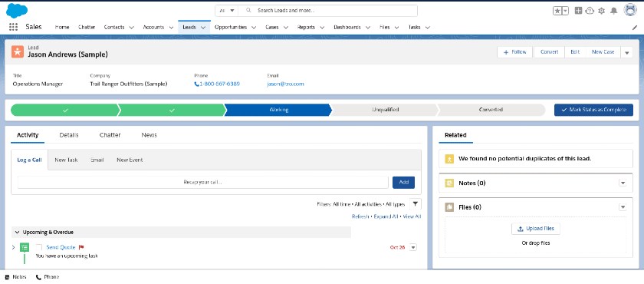This screenshot has height=284, width=644.
Task: Click the green task icon for Send Quote
Action: (x=25, y=247)
